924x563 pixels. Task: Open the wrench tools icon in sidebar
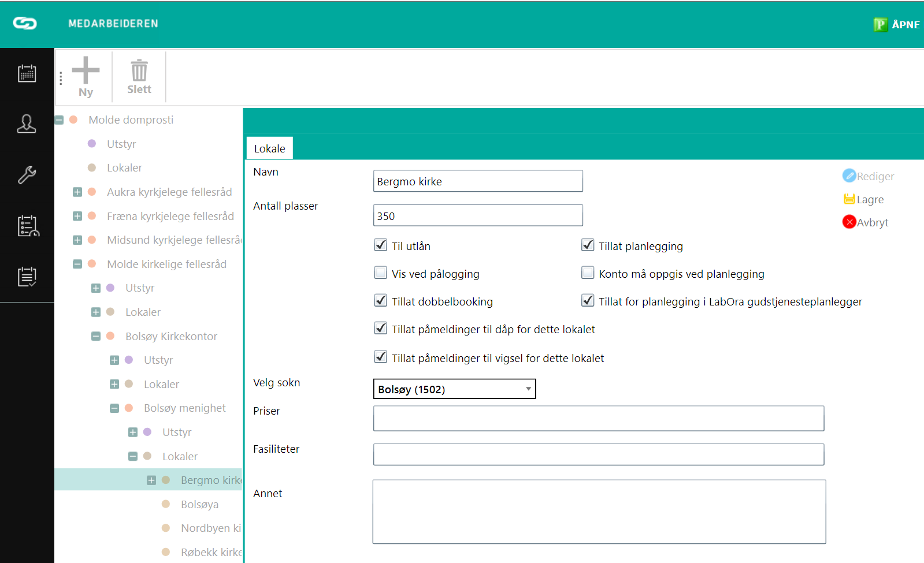pyautogui.click(x=27, y=174)
